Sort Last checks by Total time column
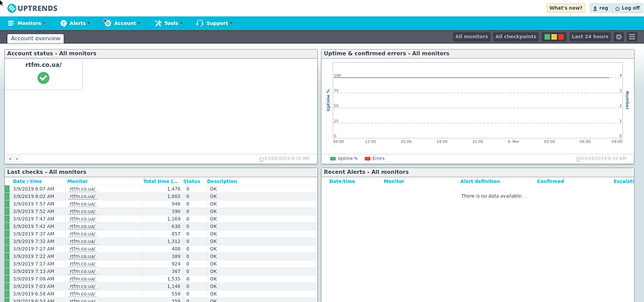This screenshot has height=302, width=644. 161,181
